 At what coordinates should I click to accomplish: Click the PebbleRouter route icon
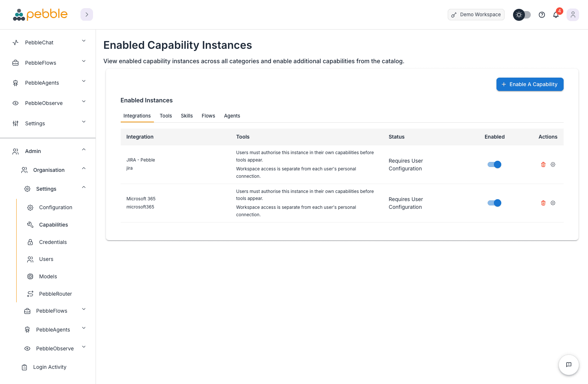30,294
